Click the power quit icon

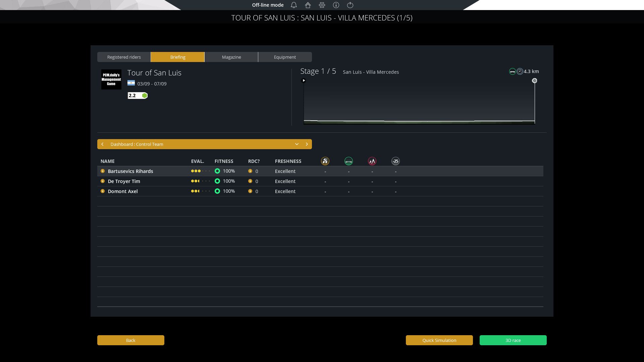pyautogui.click(x=350, y=5)
